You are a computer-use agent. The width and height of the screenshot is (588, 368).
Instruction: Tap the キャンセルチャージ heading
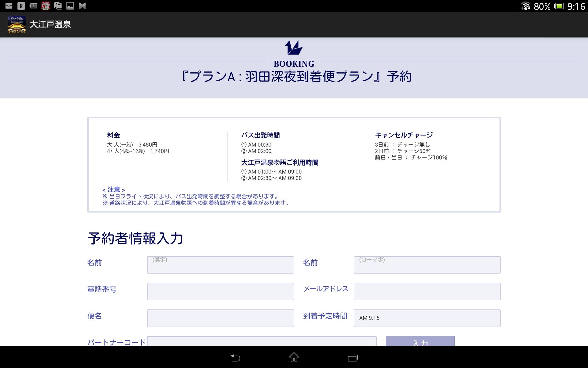[x=404, y=135]
